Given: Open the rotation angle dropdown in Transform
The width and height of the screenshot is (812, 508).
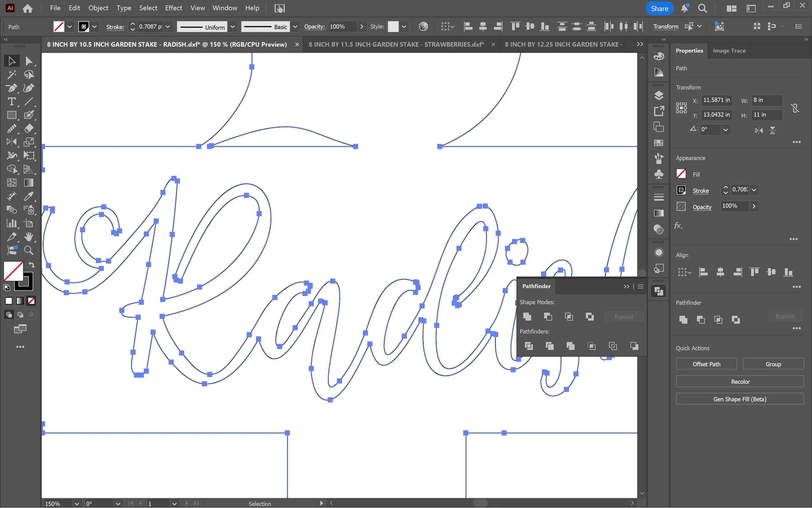Looking at the screenshot, I should click(725, 130).
